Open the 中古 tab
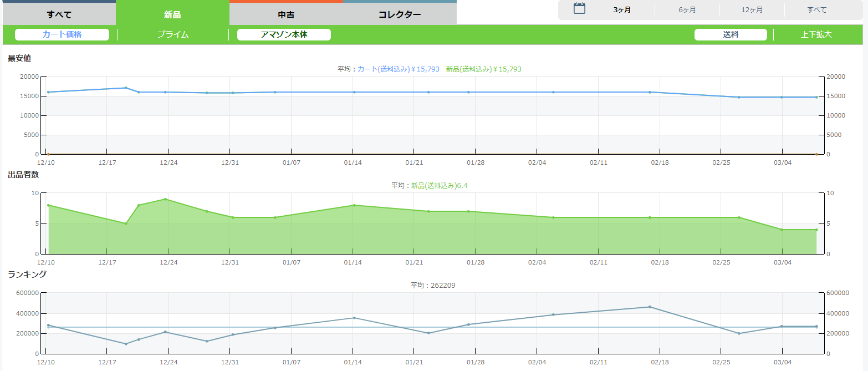 click(286, 14)
